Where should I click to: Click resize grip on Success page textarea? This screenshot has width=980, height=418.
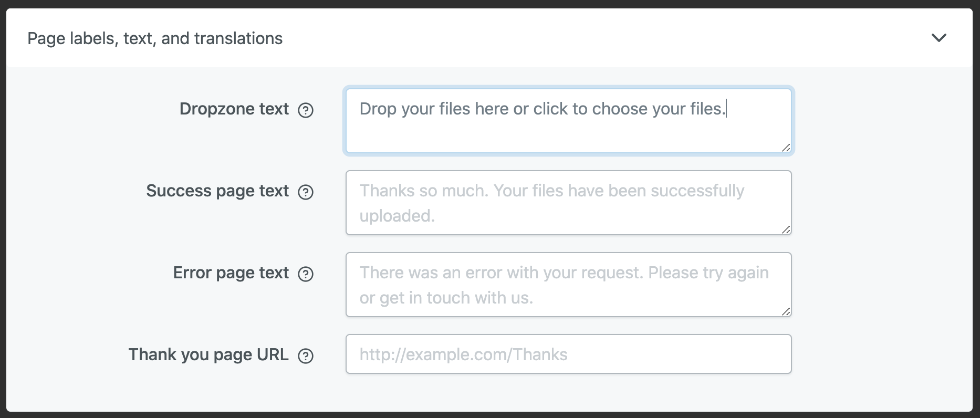point(786,230)
